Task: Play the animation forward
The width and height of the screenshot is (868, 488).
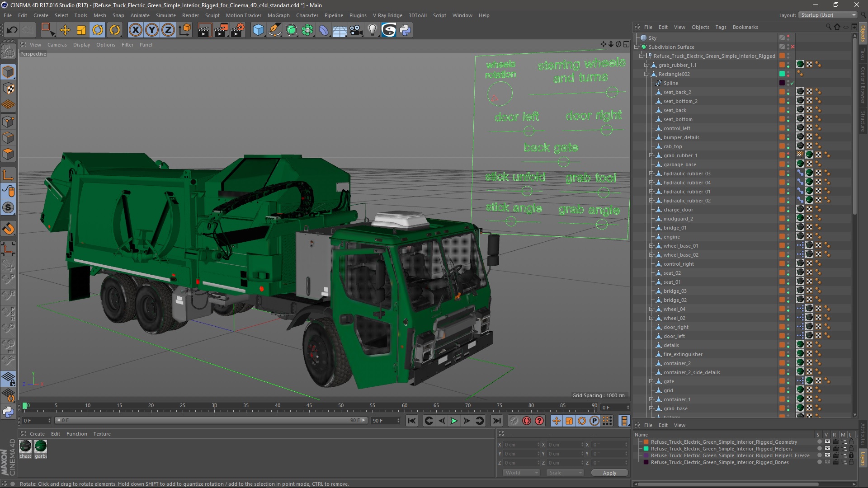Action: point(454,421)
